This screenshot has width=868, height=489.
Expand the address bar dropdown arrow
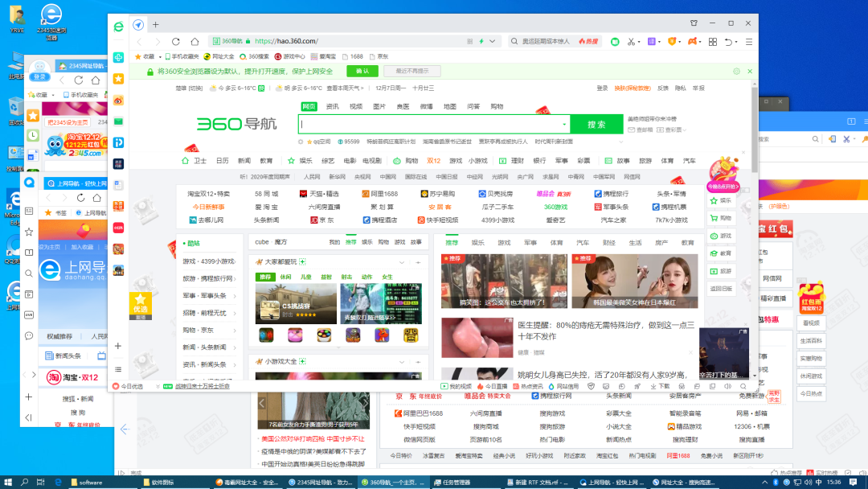click(492, 42)
